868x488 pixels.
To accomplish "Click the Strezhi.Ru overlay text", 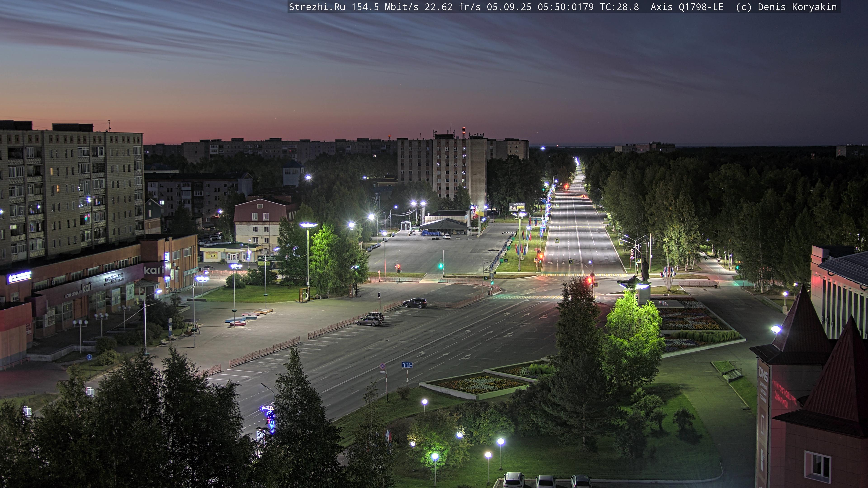I will click(x=317, y=7).
